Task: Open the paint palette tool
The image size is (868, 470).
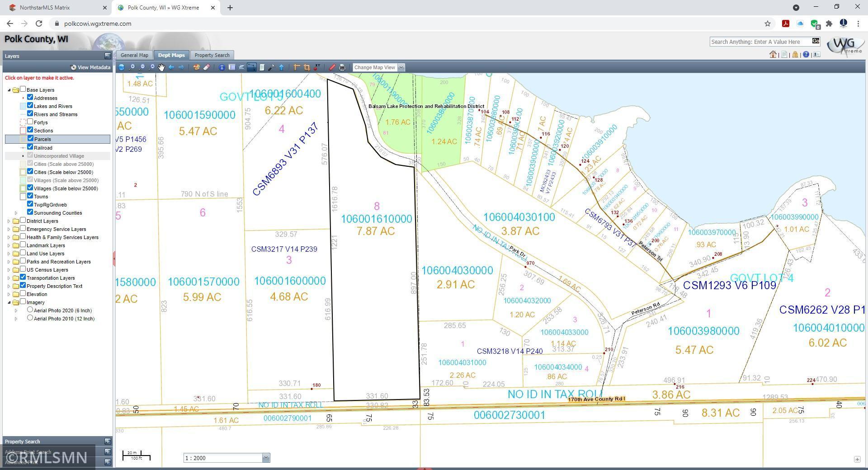Action: (x=196, y=67)
